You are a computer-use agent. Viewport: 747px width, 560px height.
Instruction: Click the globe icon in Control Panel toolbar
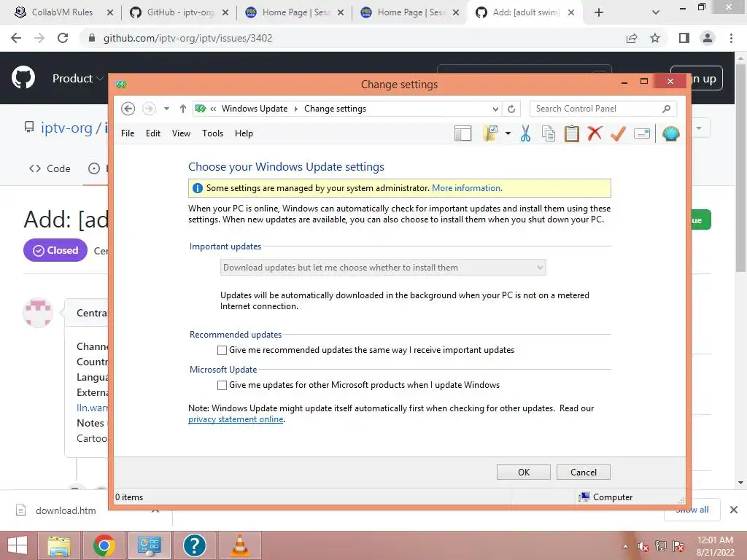click(671, 134)
